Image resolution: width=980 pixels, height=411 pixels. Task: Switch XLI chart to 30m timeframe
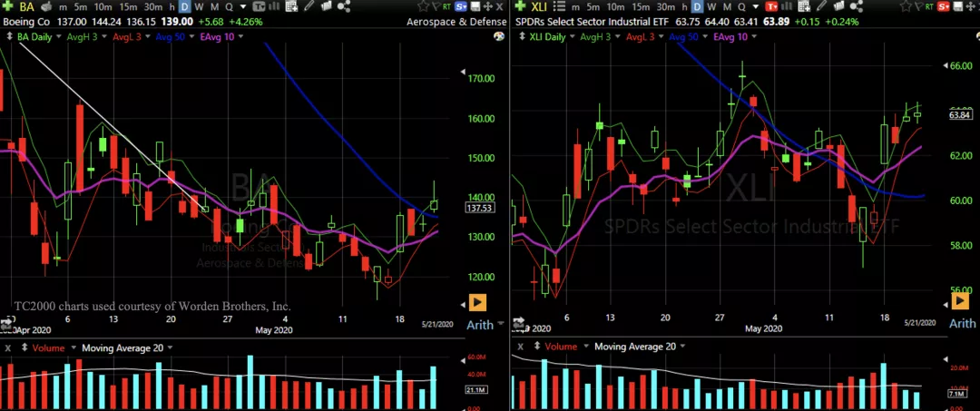tap(667, 7)
